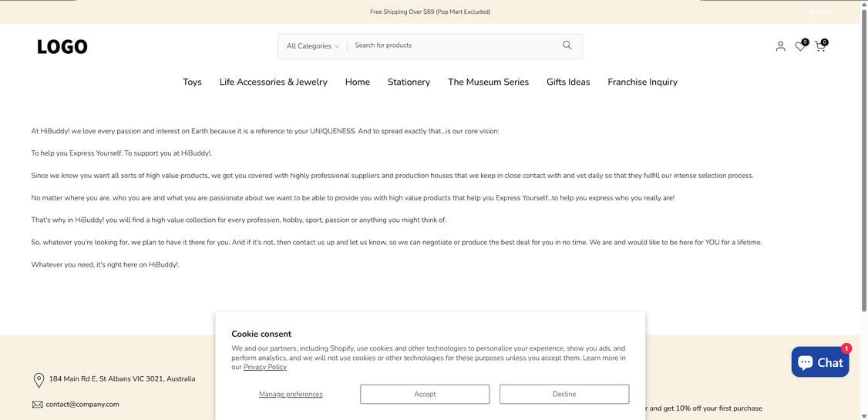Click line 'To help you Express Yourself'
Screen dimensions: 868x420
[122, 153]
